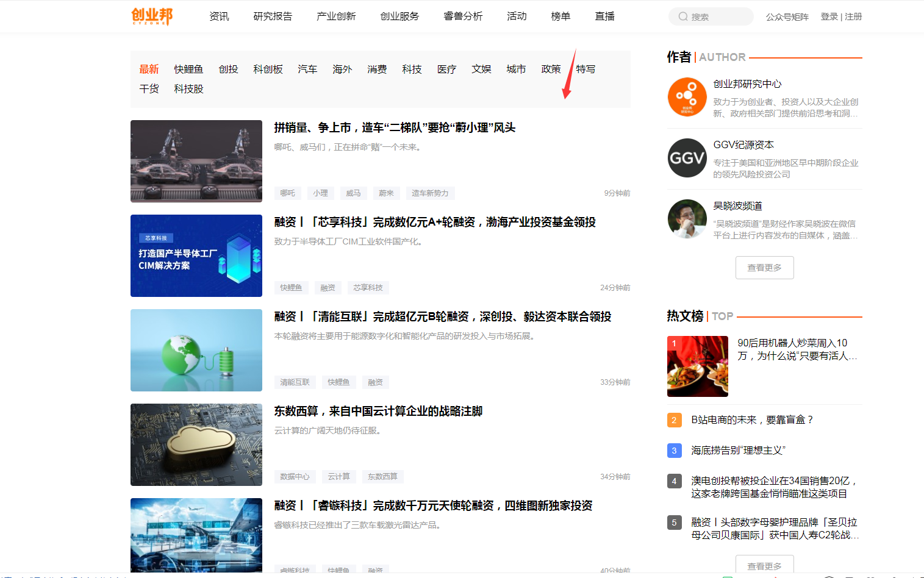Select the 消费 category tab

pyautogui.click(x=377, y=70)
